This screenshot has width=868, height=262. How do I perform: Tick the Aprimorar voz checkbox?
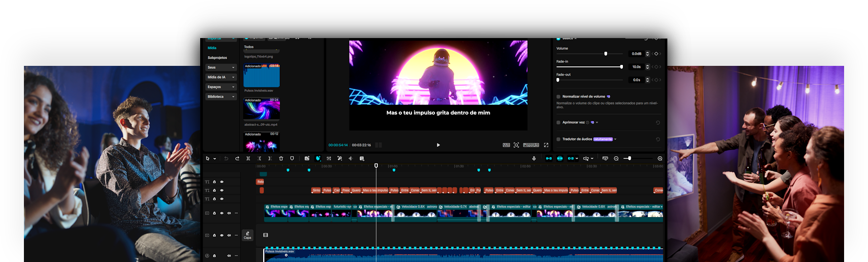[558, 122]
